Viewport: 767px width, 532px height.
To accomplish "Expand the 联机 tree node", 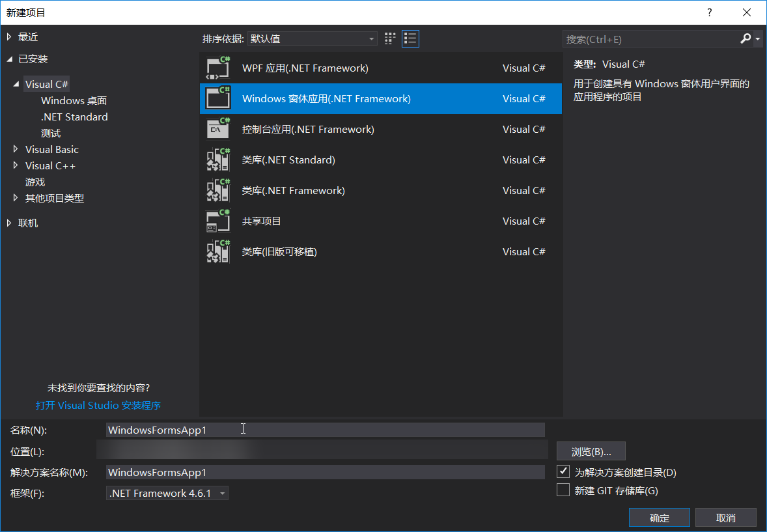I will tap(9, 223).
